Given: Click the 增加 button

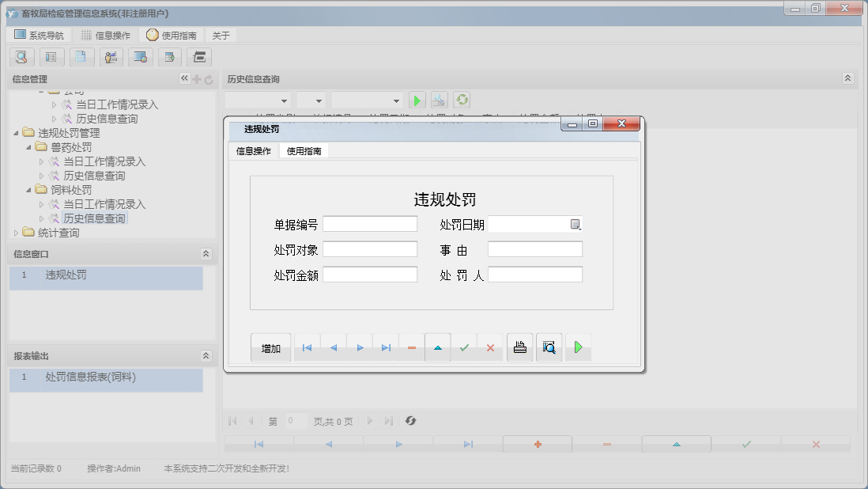Looking at the screenshot, I should pos(270,348).
